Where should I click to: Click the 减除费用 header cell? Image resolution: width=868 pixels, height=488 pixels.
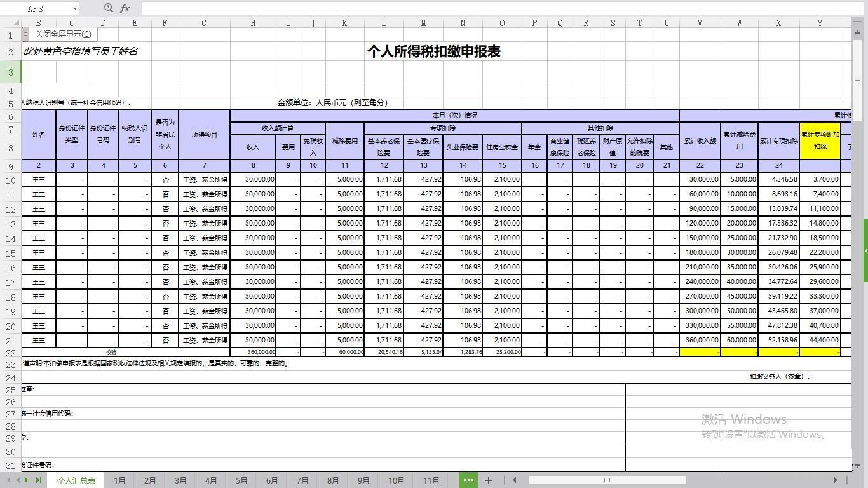point(344,140)
